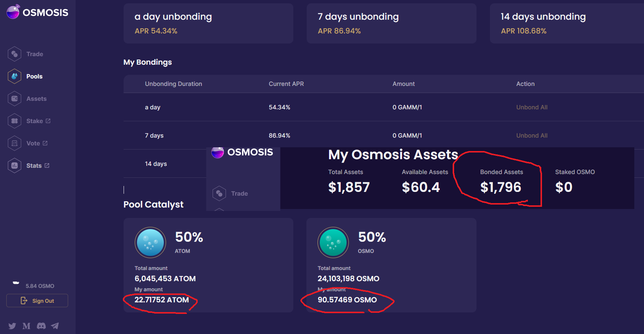
Task: Unbond All for 7 days bonding
Action: 532,135
